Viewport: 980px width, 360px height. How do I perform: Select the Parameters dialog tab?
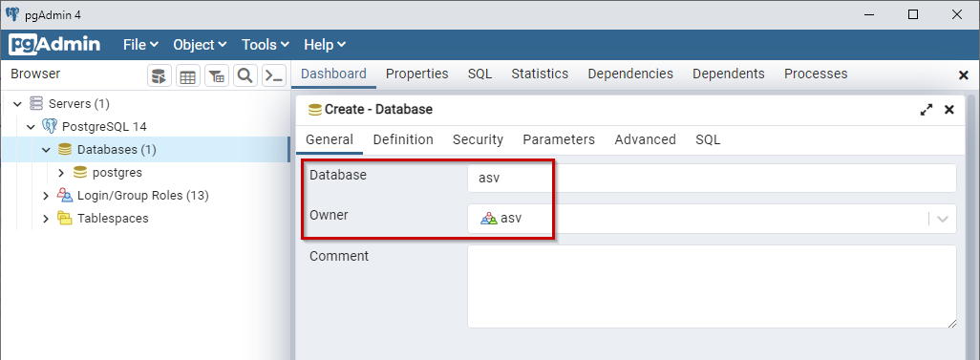click(559, 140)
